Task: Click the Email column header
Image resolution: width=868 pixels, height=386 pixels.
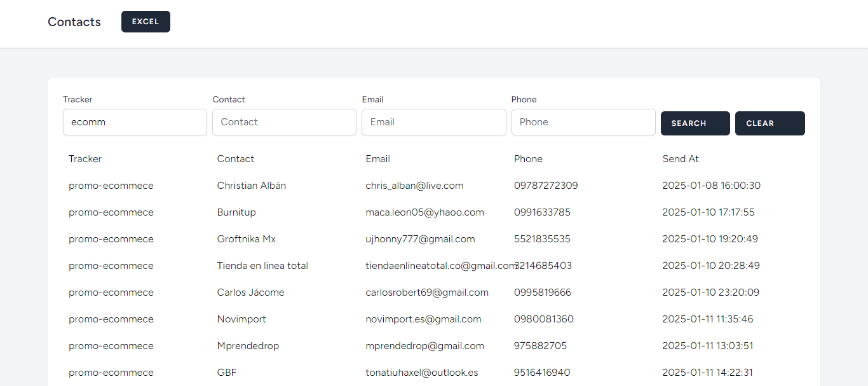Action: point(378,159)
